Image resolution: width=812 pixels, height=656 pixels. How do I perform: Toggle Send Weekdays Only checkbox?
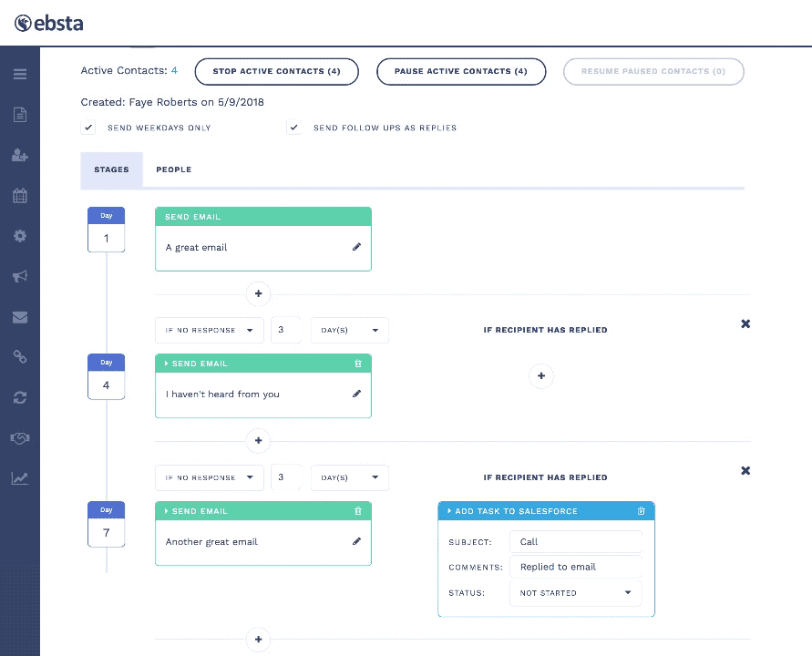[88, 128]
